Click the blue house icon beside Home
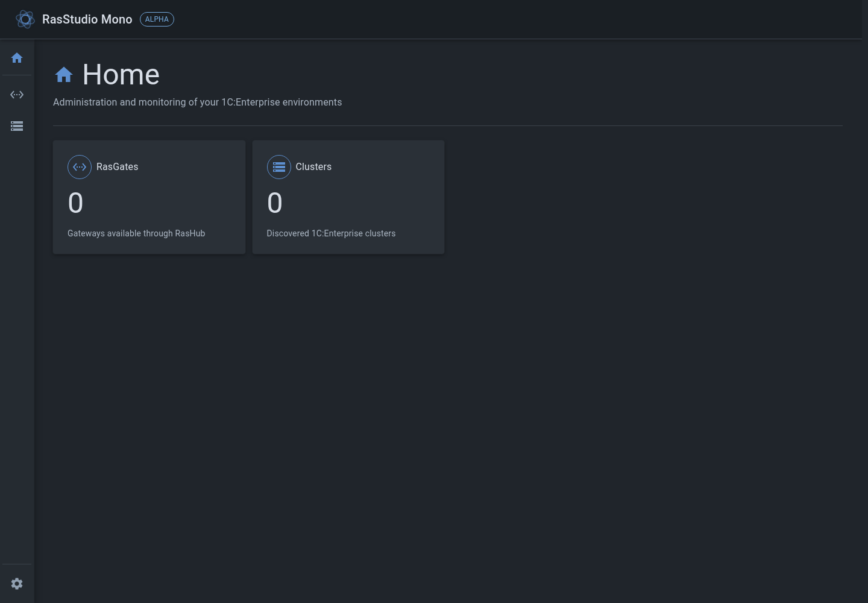 point(64,75)
